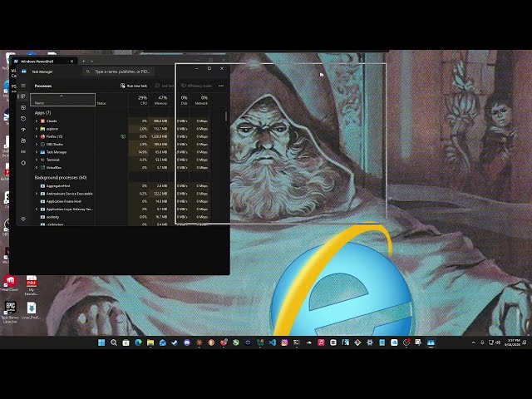
Task: Sort by the Network column header
Action: coord(201,100)
